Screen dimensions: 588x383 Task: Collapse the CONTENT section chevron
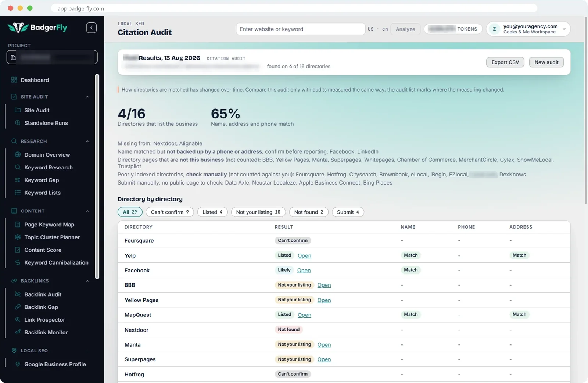tap(87, 211)
